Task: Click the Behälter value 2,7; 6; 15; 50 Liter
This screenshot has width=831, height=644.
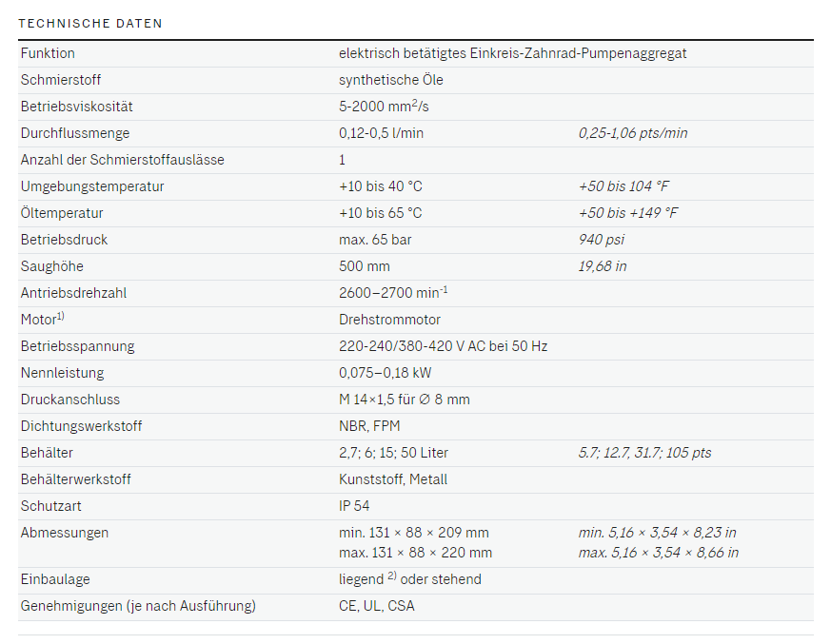Action: pos(394,452)
